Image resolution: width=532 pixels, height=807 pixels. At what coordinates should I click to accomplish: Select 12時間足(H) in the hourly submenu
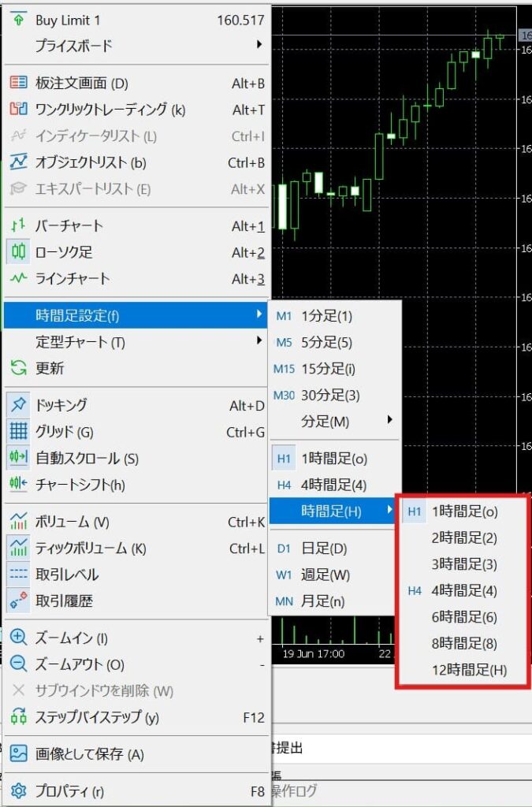[464, 670]
